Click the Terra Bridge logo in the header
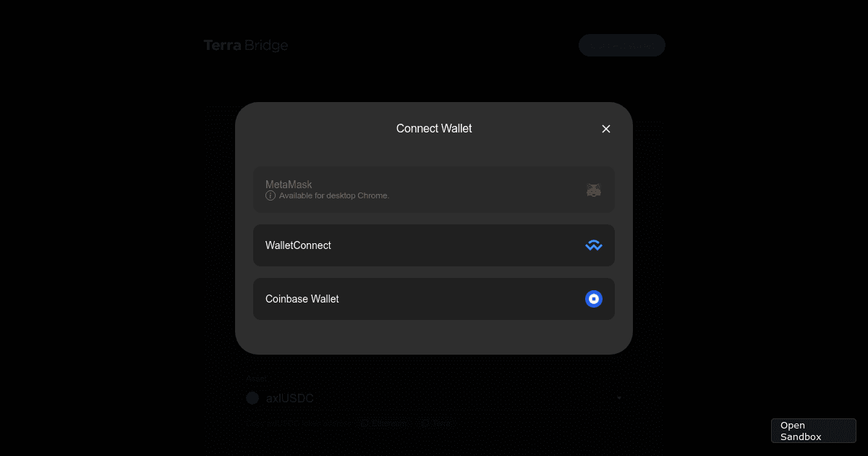This screenshot has height=456, width=868. [x=245, y=45]
